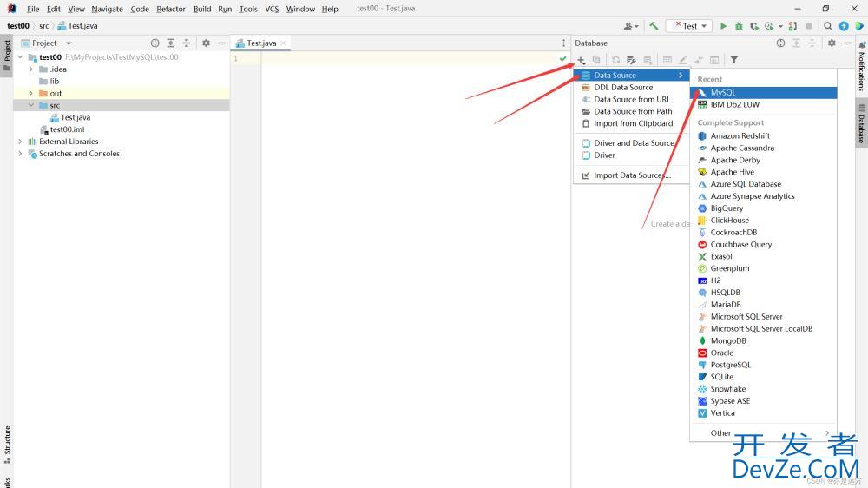Open Search Everywhere magnifier icon

coord(827,26)
